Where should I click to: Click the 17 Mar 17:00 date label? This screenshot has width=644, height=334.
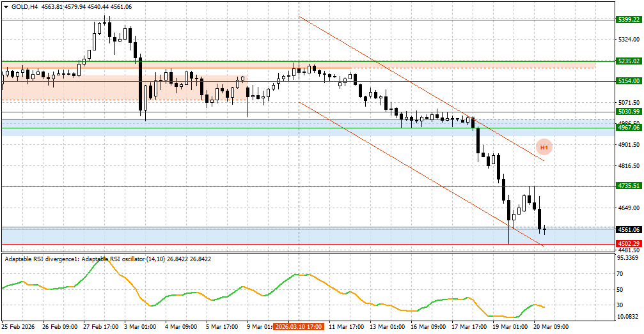click(x=469, y=327)
